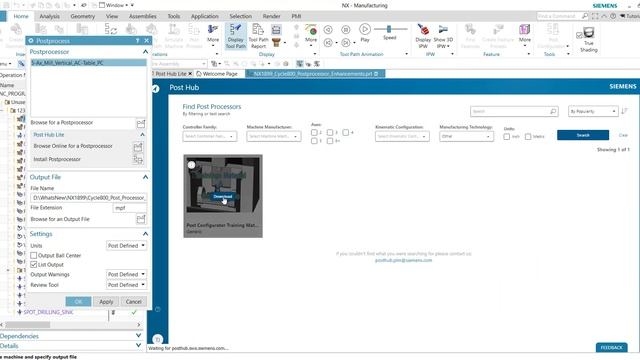Open the Machine Manufacturer dropdown

click(x=273, y=136)
